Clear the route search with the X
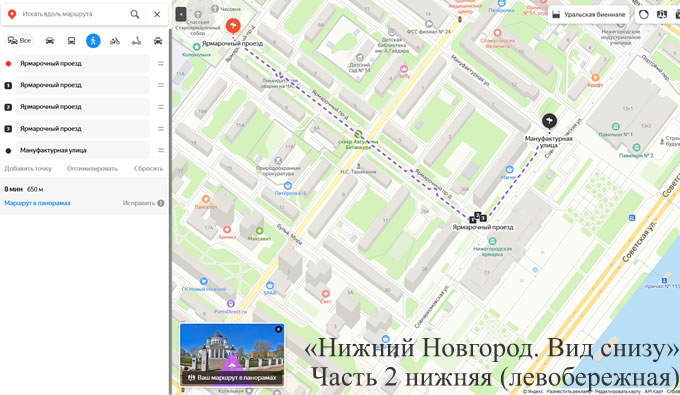Viewport: 680px width, 395px height. 157,14
